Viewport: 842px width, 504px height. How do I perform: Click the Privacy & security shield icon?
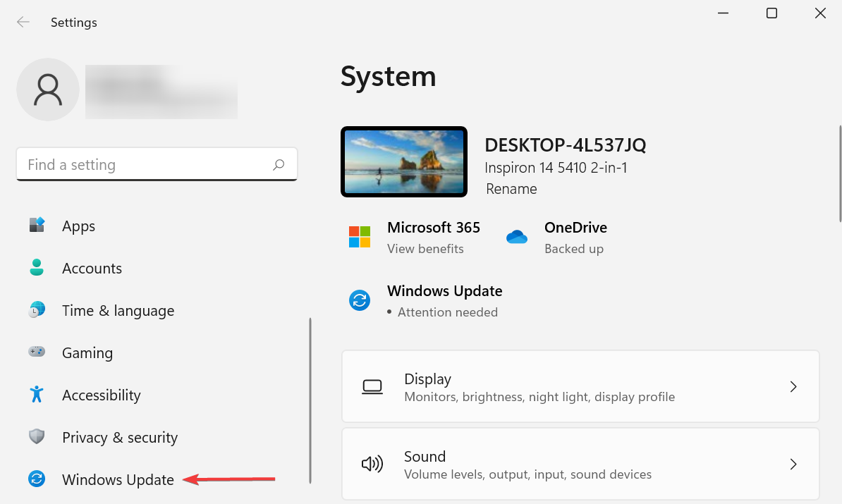pos(36,437)
